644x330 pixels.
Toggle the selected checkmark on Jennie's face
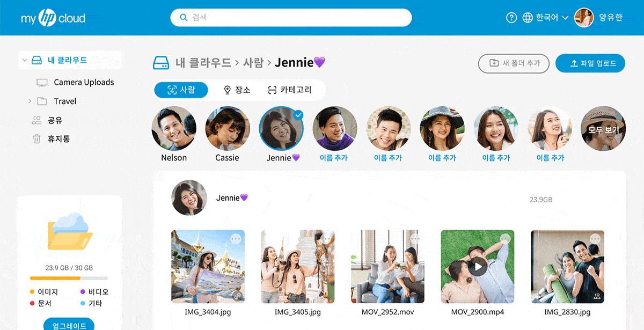click(299, 115)
